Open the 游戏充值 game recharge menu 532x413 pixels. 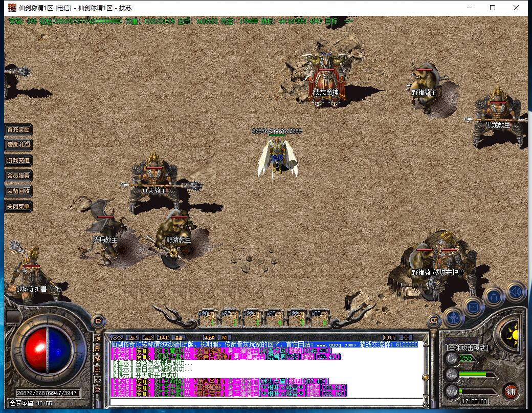pyautogui.click(x=18, y=160)
